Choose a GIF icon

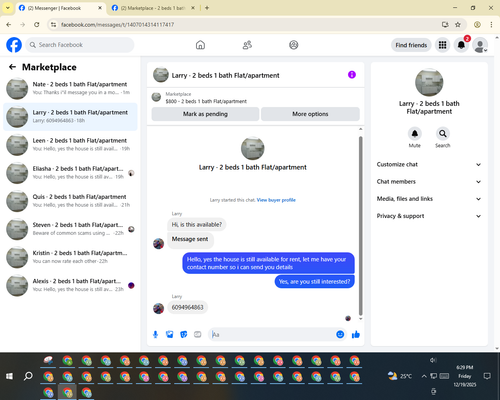tap(198, 334)
